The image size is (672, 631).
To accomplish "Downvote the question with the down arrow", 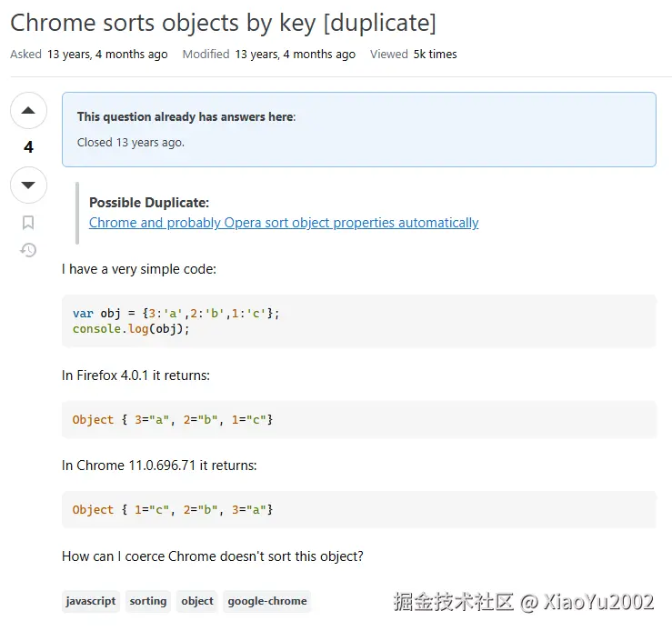I will tap(28, 185).
